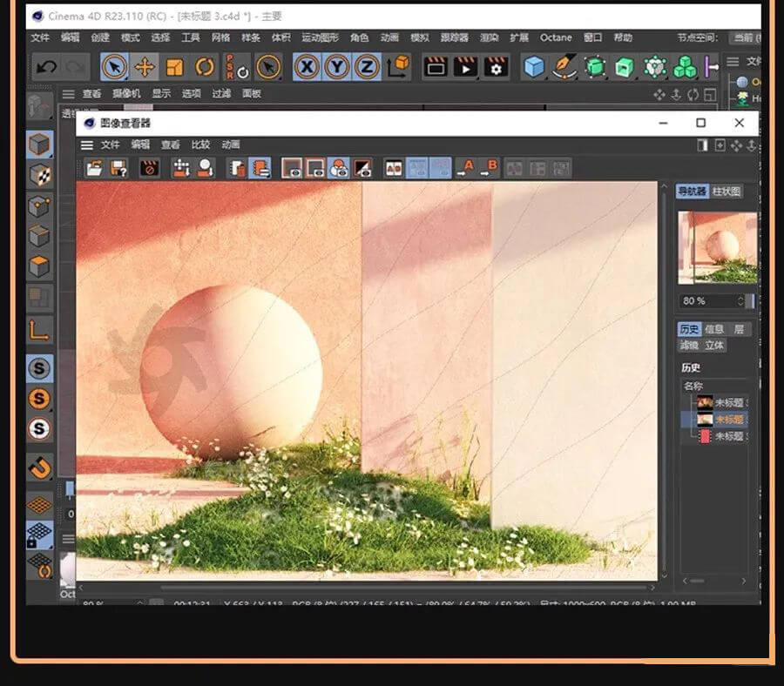Toggle the Z axis lock

367,67
